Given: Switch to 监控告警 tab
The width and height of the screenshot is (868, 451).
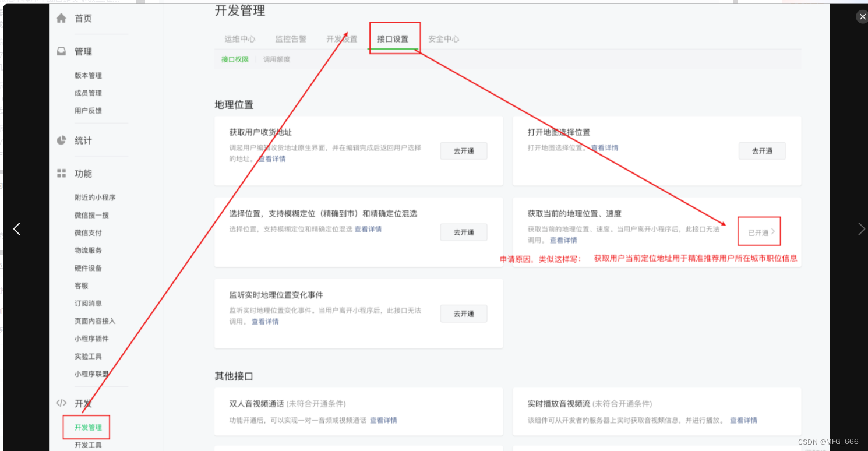Looking at the screenshot, I should coord(291,39).
